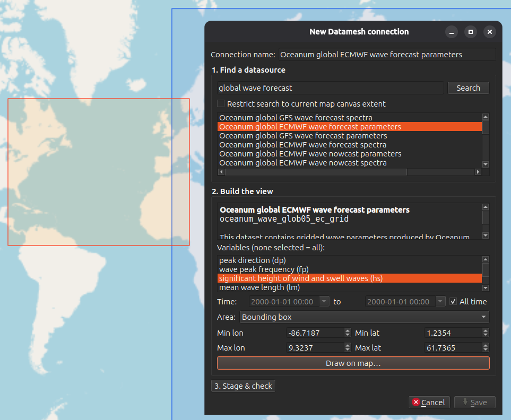Screen dimensions: 511x420
Task: Select variable 'peak direction (dp)'
Action: tap(350, 260)
